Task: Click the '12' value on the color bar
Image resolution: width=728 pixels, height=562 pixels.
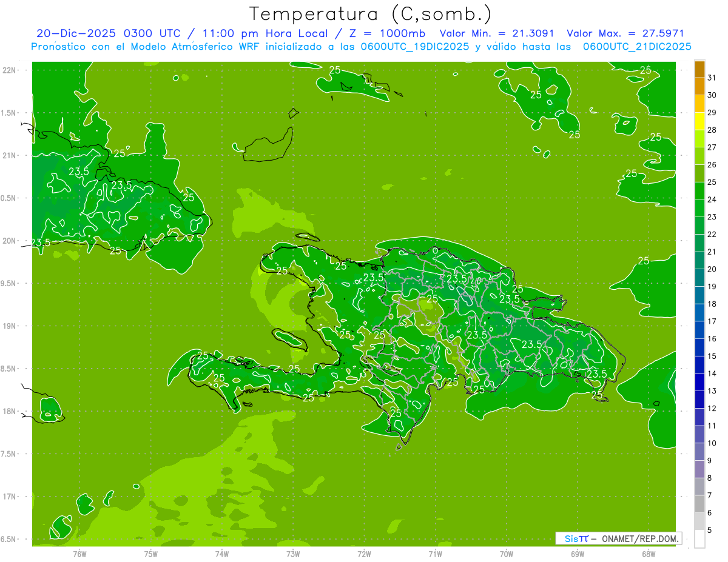Action: coord(712,409)
